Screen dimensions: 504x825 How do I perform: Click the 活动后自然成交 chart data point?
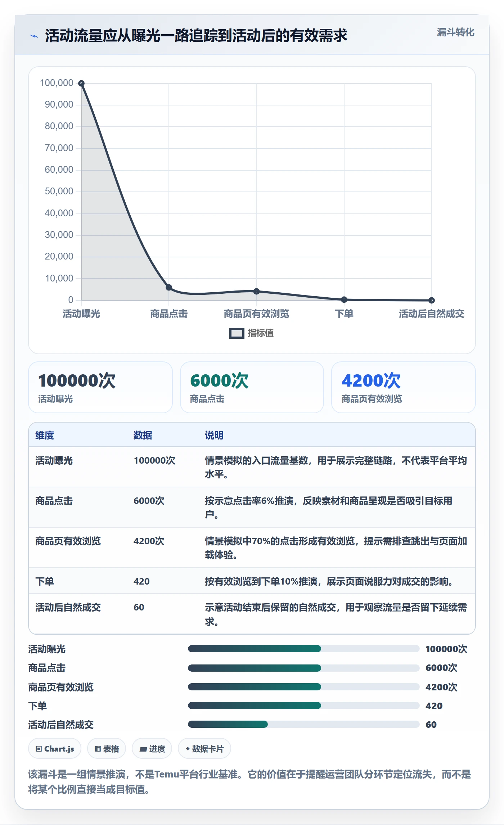432,300
